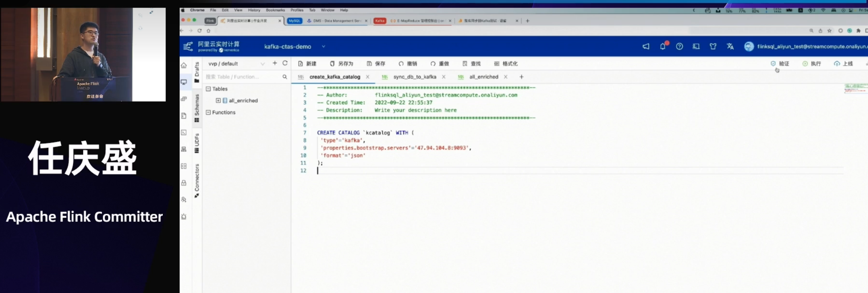Open the Chrome extensions puzzle icon

pos(858,31)
